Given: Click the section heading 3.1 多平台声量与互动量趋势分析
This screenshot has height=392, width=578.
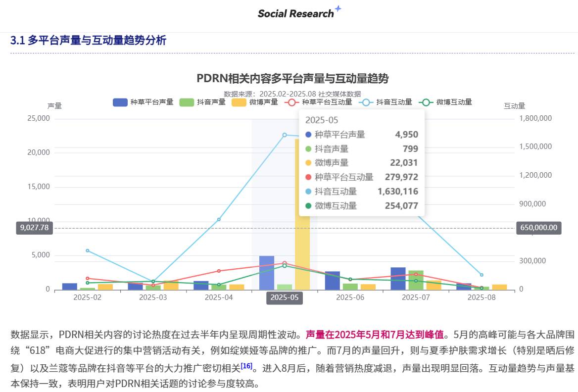Looking at the screenshot, I should (89, 41).
